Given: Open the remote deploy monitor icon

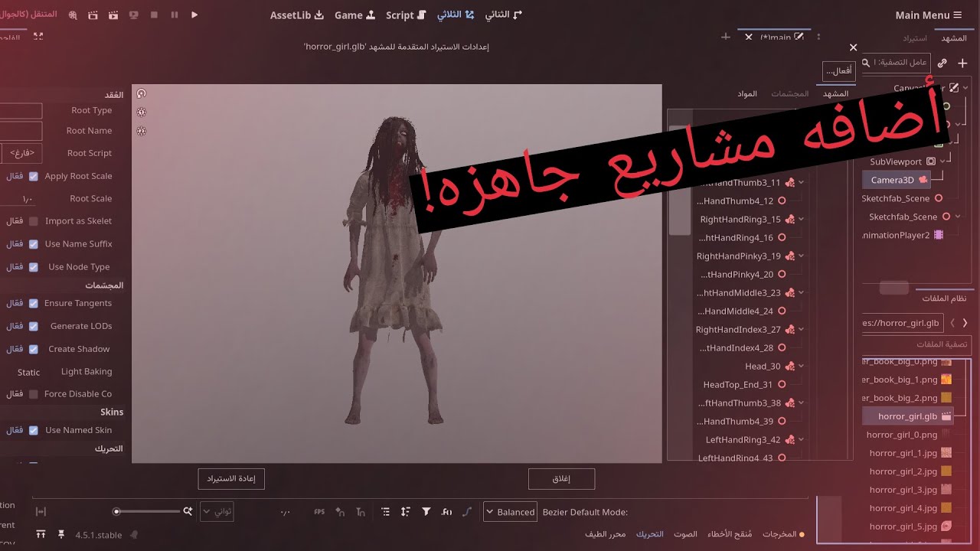Looking at the screenshot, I should (133, 15).
